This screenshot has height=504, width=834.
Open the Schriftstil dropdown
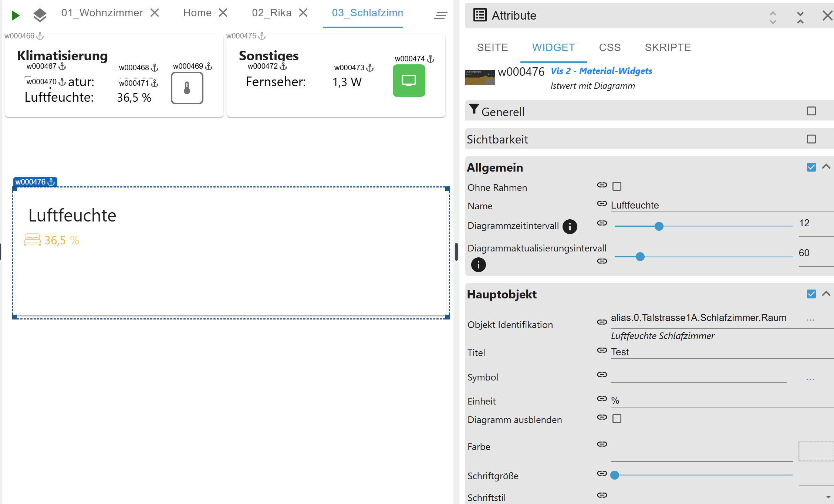coord(828,497)
